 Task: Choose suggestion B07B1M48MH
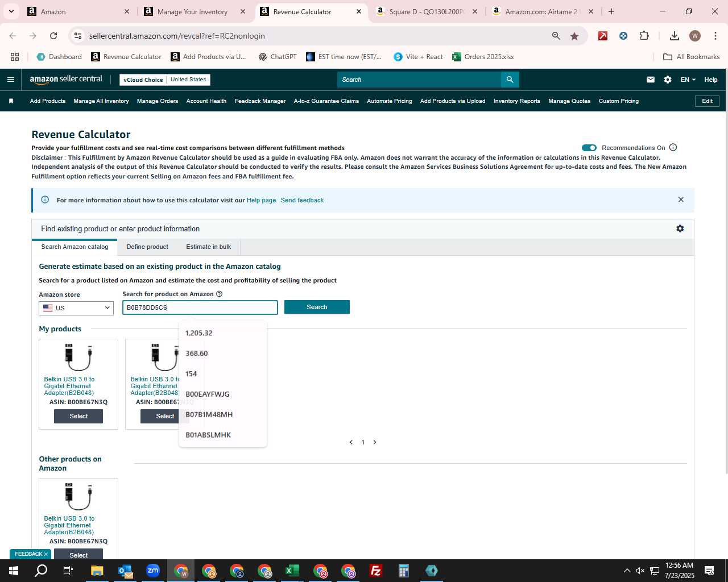[223, 415]
